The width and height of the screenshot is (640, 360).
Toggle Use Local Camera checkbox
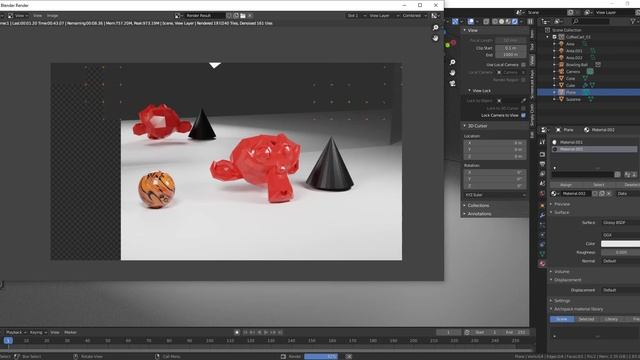pyautogui.click(x=523, y=65)
